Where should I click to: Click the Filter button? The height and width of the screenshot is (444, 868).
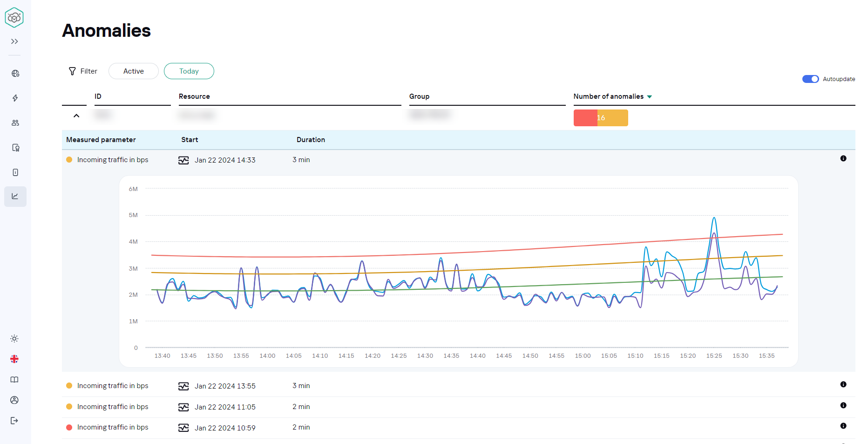(x=83, y=71)
